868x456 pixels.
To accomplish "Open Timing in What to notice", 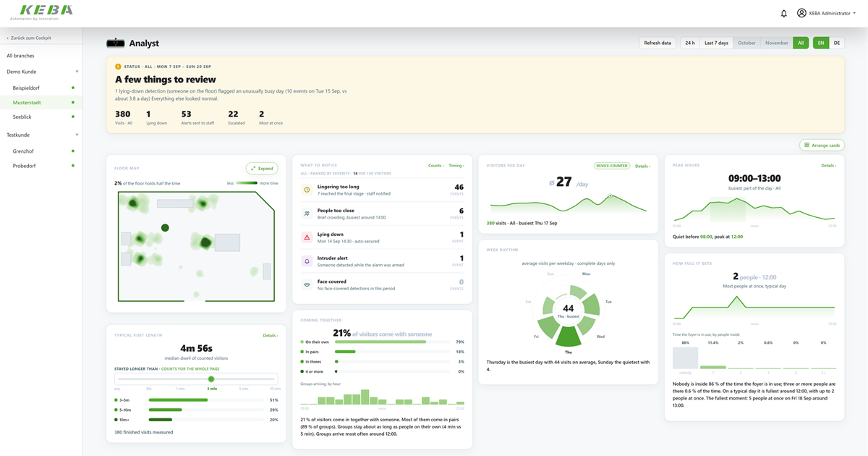I will pos(456,166).
